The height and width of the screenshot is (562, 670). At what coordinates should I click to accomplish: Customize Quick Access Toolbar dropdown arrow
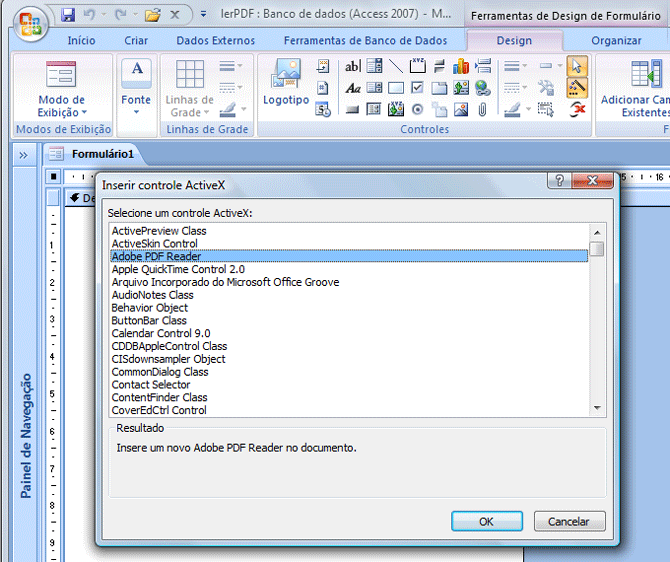[x=203, y=15]
